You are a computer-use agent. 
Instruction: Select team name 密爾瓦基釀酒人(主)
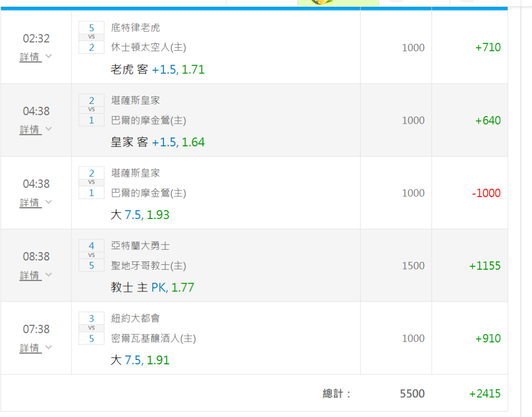pyautogui.click(x=153, y=338)
